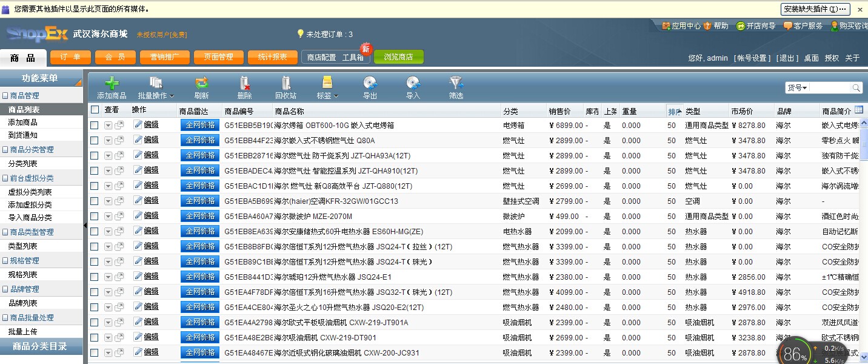Sort by the 销售价 column header

click(x=559, y=112)
